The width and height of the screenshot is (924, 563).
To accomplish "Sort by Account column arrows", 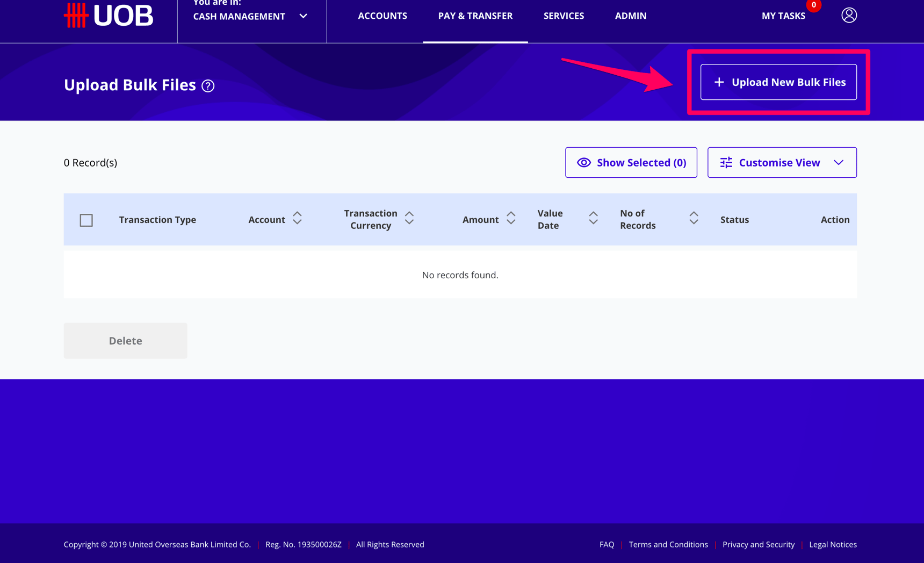I will [x=297, y=218].
